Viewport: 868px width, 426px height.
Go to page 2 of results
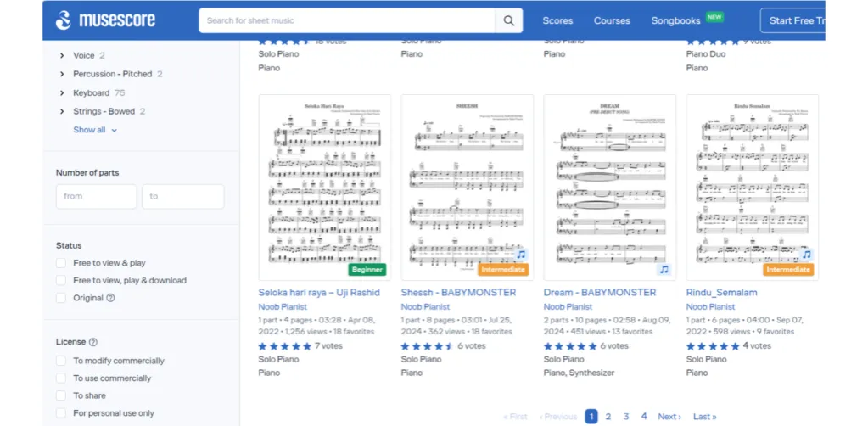[608, 417]
